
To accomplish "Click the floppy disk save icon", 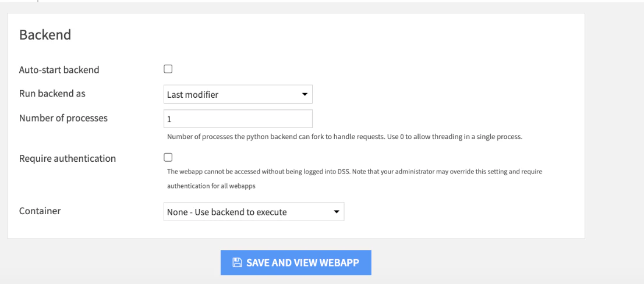I will [237, 262].
